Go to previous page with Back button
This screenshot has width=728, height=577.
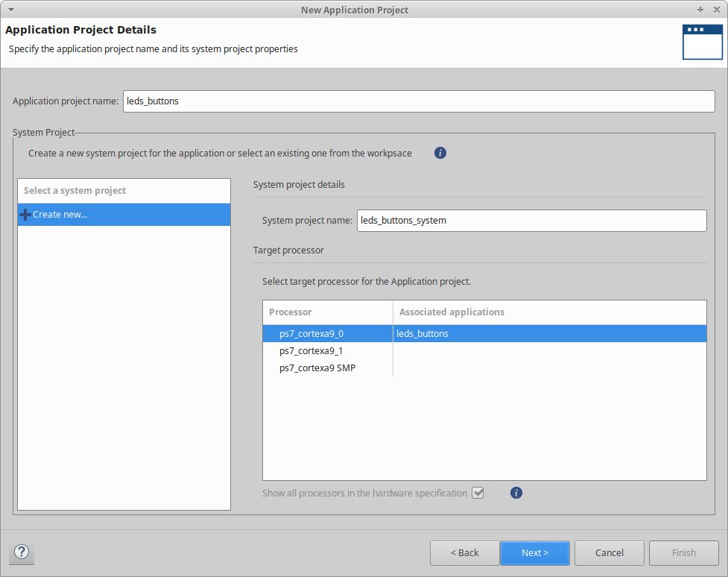point(464,553)
